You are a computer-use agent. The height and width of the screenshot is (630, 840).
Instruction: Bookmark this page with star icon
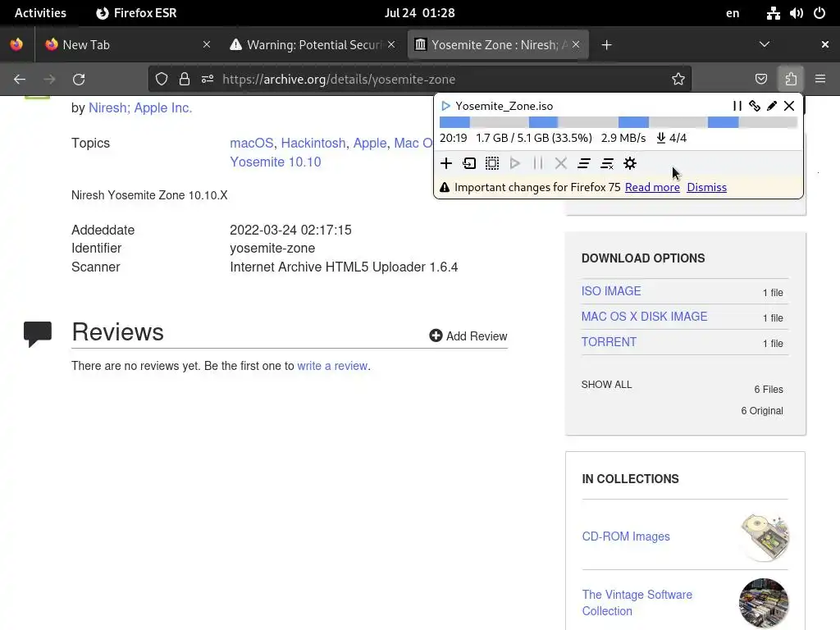click(678, 80)
